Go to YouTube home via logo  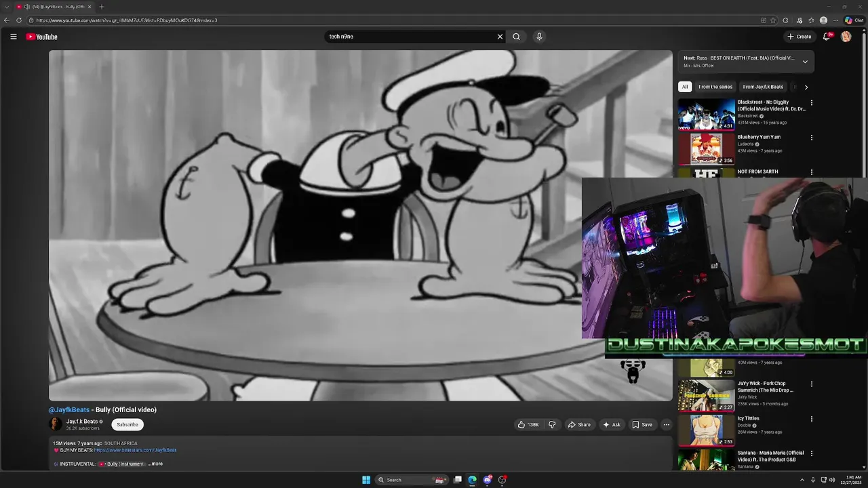[42, 37]
